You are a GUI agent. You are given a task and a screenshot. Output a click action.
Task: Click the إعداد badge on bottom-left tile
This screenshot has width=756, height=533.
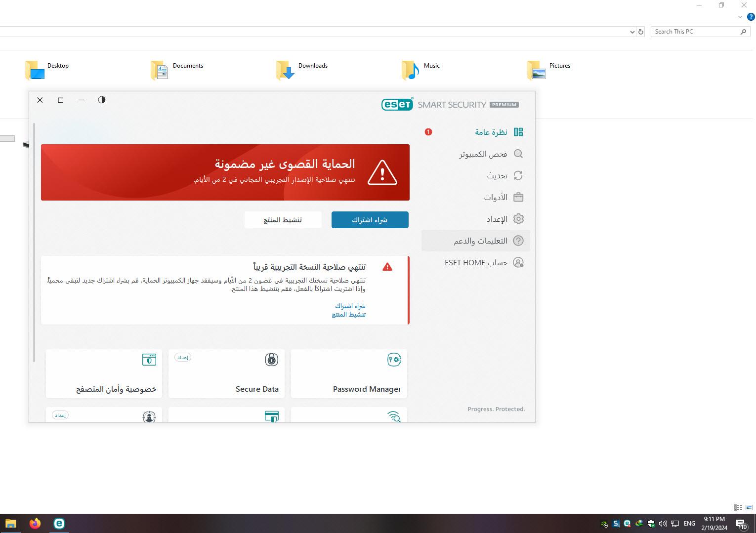[60, 415]
